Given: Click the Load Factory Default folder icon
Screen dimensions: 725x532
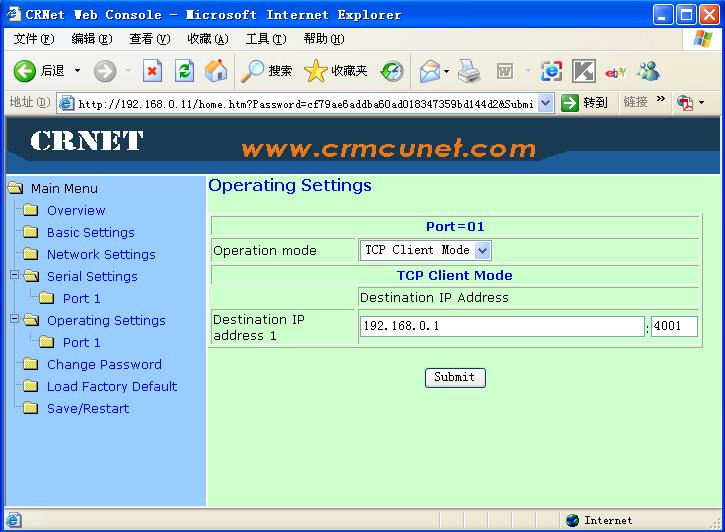Looking at the screenshot, I should (31, 386).
